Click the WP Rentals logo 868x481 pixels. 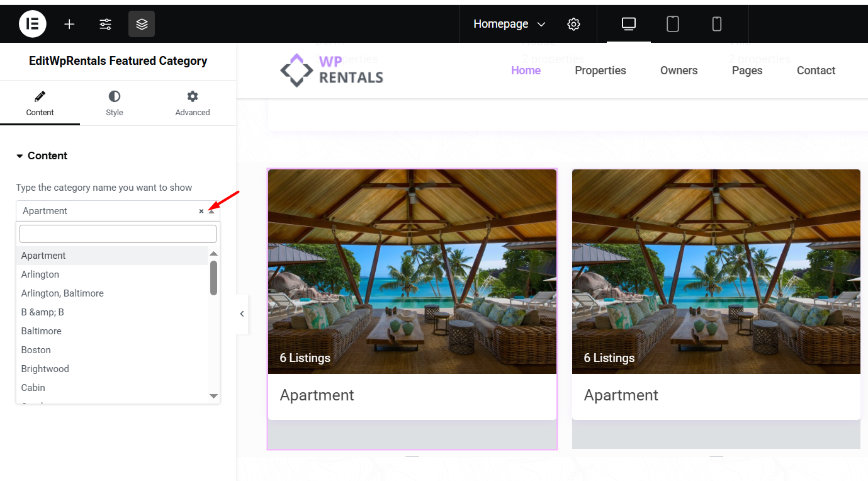click(332, 70)
